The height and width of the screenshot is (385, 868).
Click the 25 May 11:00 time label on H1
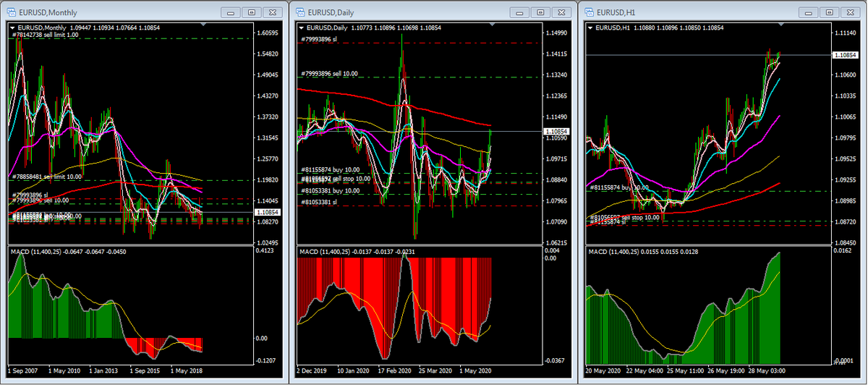point(687,370)
